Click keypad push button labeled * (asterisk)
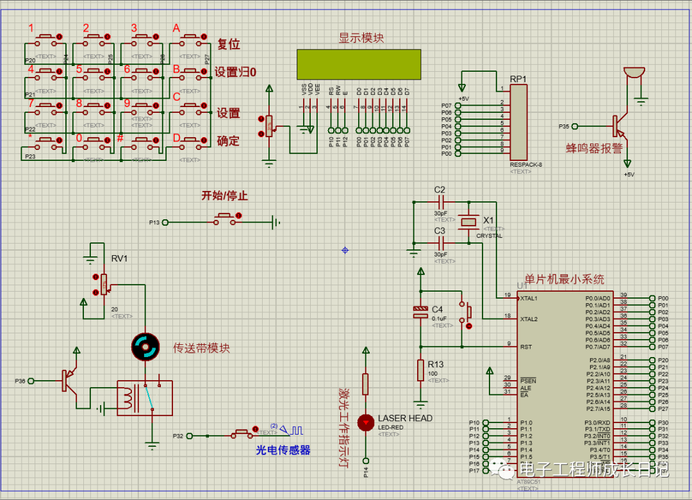Viewport: 692px width, 500px height. pos(46,144)
